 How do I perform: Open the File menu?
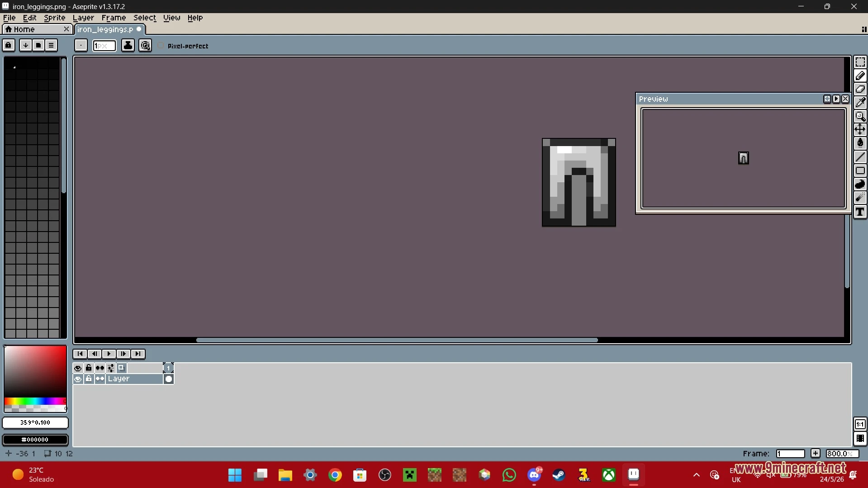pyautogui.click(x=9, y=18)
